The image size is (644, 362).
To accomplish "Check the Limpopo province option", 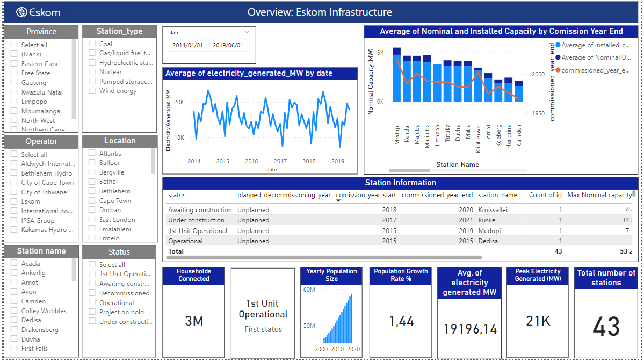I will tap(15, 102).
